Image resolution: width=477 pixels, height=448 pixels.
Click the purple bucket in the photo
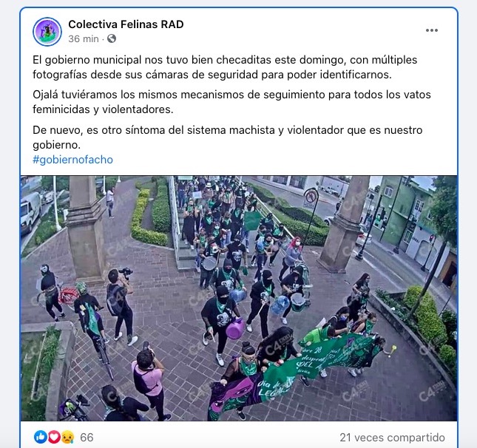[235, 329]
